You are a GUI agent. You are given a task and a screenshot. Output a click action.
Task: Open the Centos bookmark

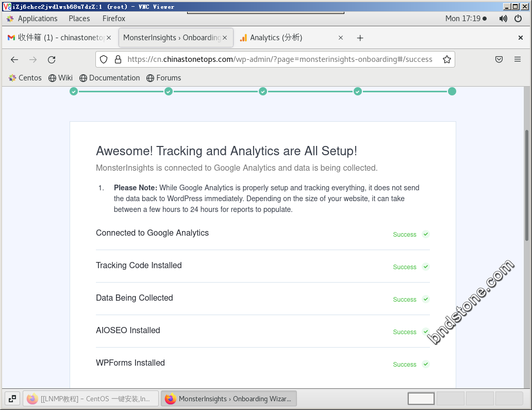coord(25,78)
